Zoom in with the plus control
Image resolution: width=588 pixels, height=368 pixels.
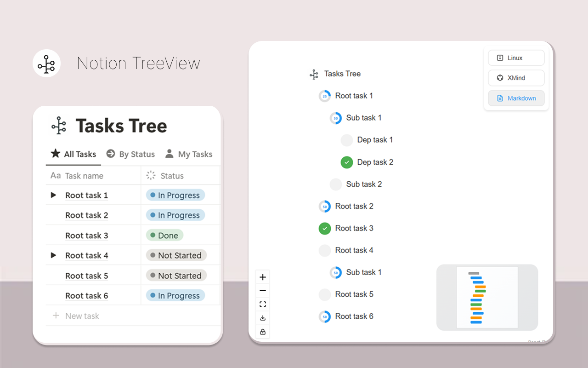(263, 277)
